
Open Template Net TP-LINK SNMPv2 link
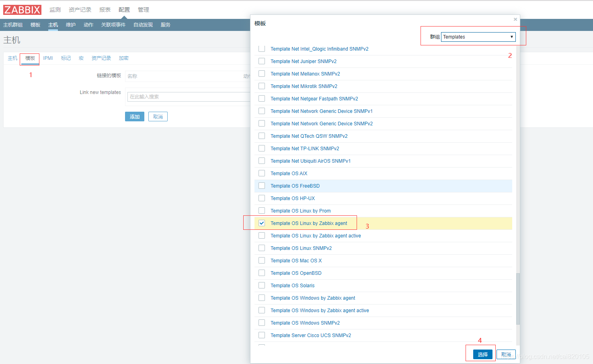point(305,149)
